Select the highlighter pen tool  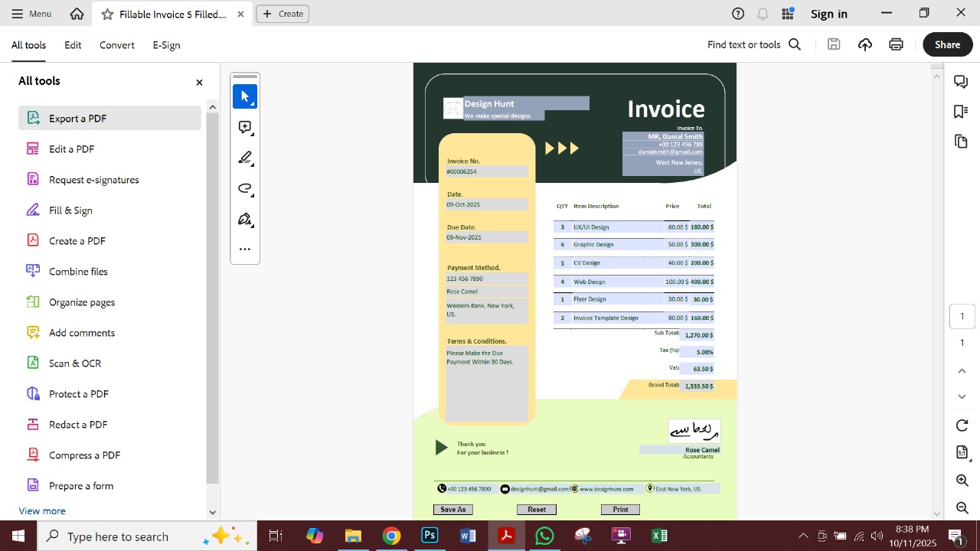(x=245, y=158)
